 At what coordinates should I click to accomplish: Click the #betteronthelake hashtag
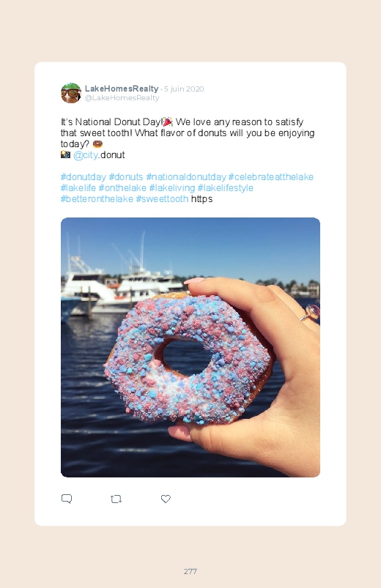[97, 198]
